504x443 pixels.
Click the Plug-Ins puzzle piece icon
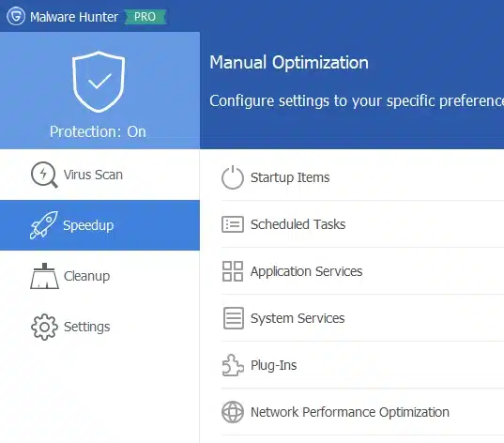(x=233, y=365)
